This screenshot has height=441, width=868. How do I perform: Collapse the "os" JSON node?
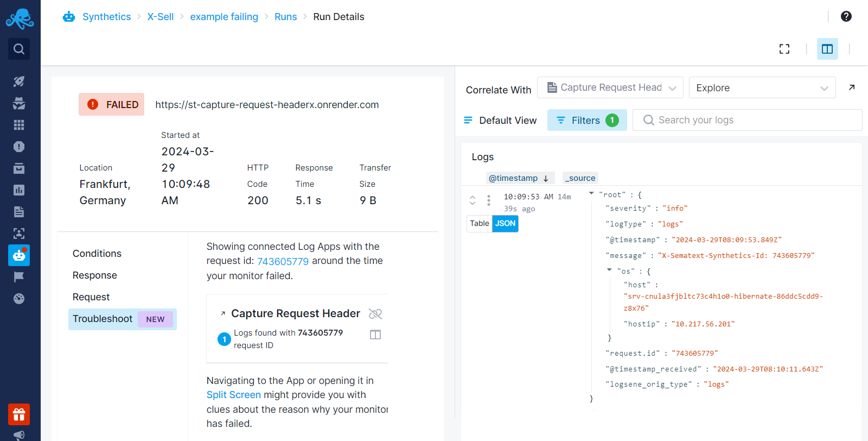(x=609, y=270)
